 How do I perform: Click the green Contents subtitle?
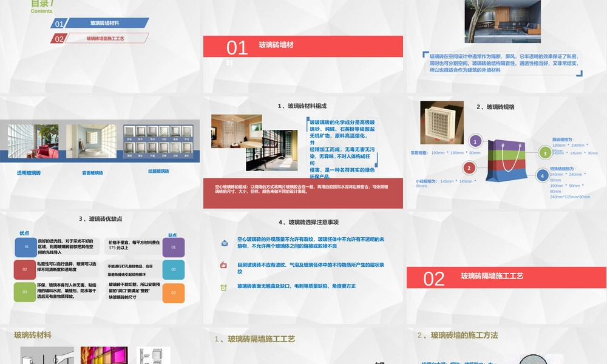click(41, 11)
